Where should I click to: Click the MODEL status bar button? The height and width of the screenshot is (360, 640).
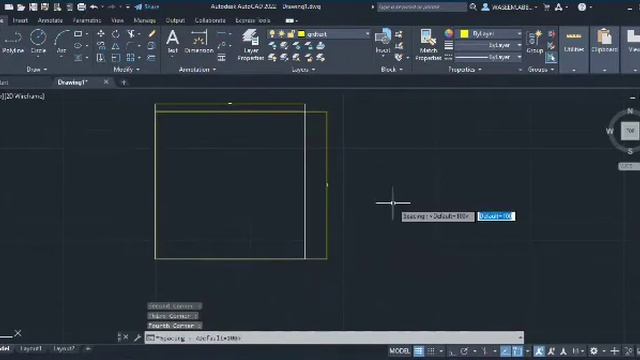click(399, 351)
